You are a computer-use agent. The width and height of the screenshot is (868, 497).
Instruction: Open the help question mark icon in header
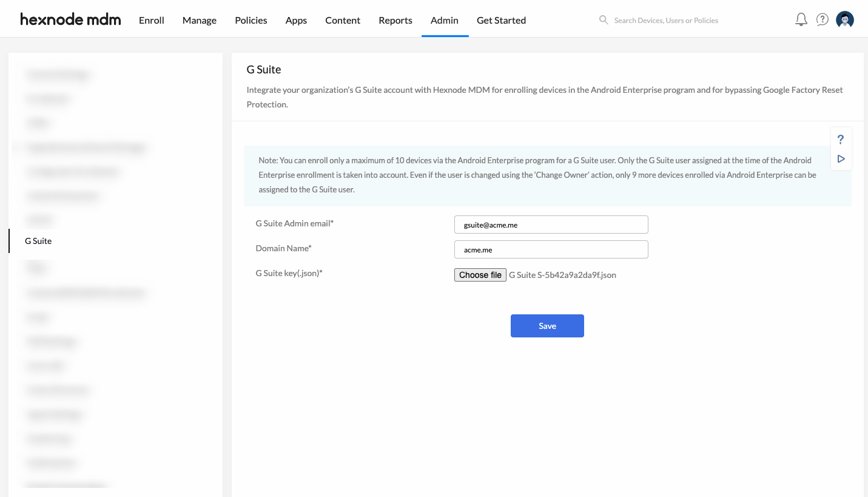822,20
